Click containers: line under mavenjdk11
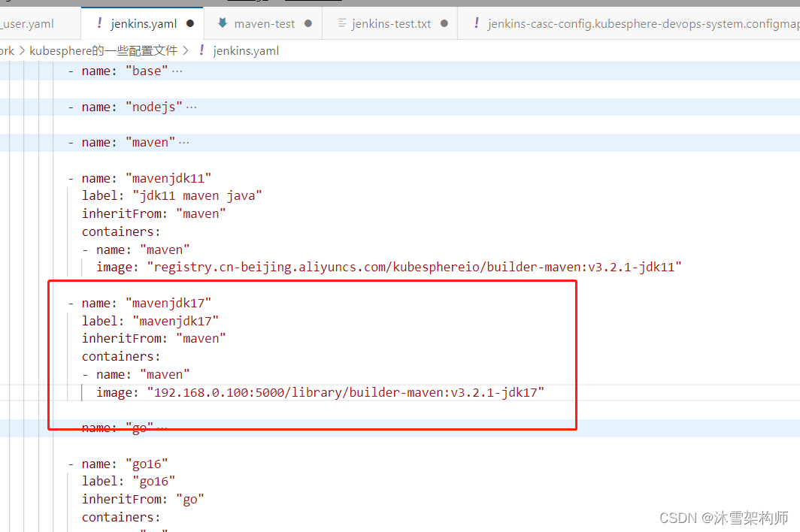This screenshot has width=800, height=532. [x=121, y=232]
